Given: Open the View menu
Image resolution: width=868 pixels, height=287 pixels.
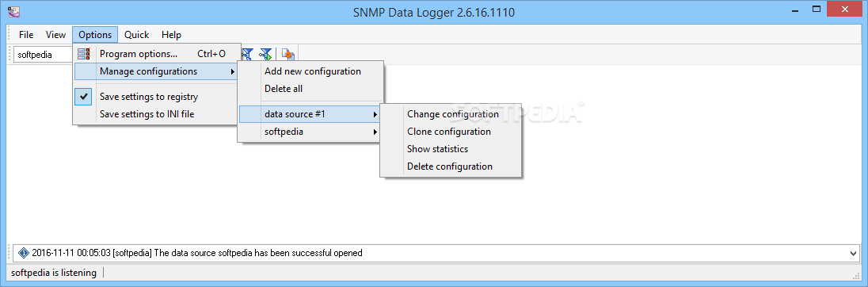Looking at the screenshot, I should point(55,35).
